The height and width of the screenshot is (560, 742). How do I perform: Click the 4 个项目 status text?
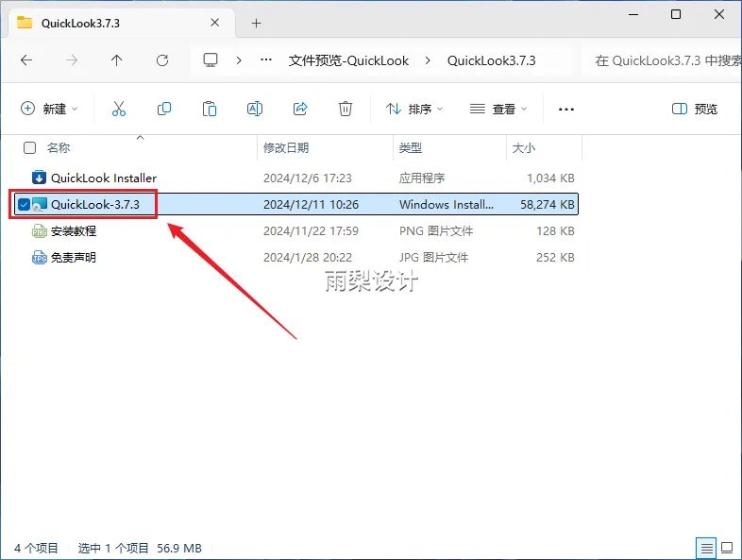tap(36, 548)
